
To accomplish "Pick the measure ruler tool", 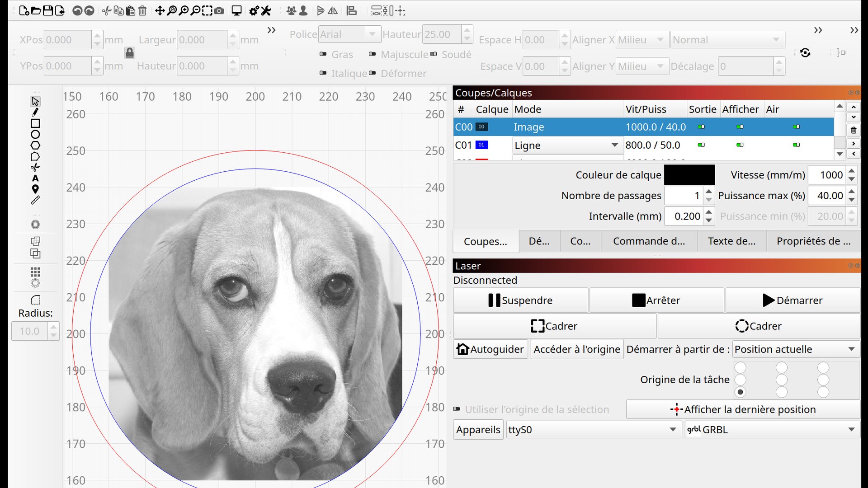I will pyautogui.click(x=35, y=200).
